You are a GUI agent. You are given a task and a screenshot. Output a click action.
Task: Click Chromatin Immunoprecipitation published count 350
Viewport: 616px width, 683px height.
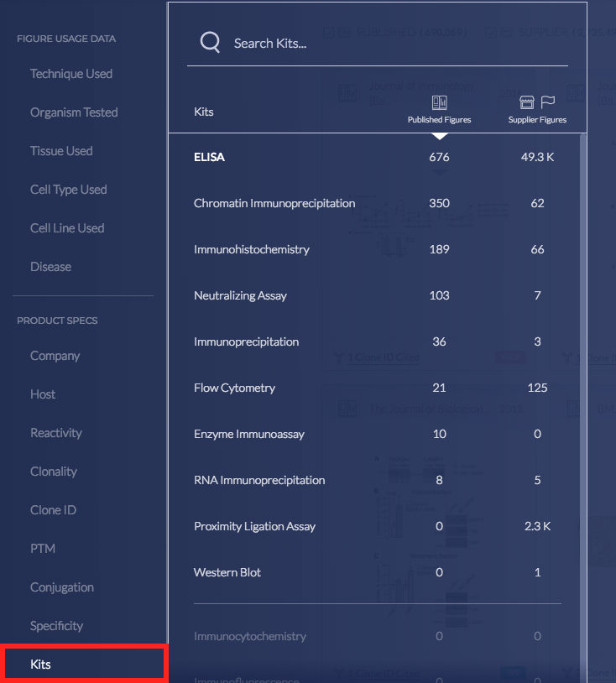click(439, 203)
